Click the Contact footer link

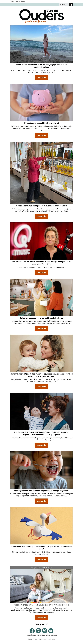tap(48, 635)
